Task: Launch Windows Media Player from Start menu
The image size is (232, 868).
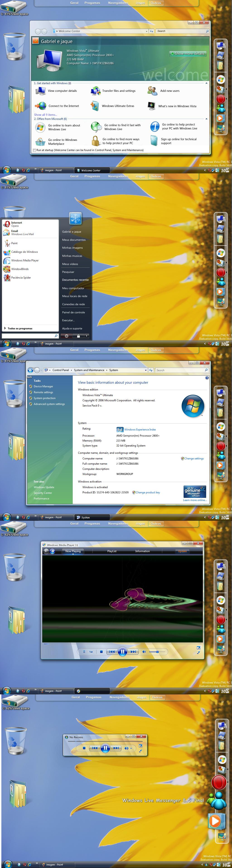Action: click(x=25, y=260)
